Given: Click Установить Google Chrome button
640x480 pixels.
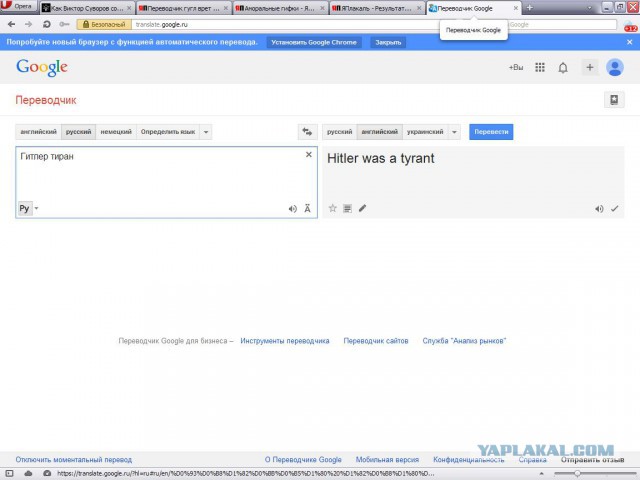Looking at the screenshot, I should 314,42.
